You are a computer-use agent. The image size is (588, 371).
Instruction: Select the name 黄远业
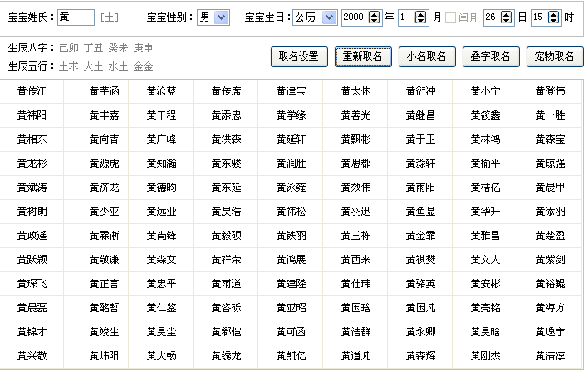161,212
